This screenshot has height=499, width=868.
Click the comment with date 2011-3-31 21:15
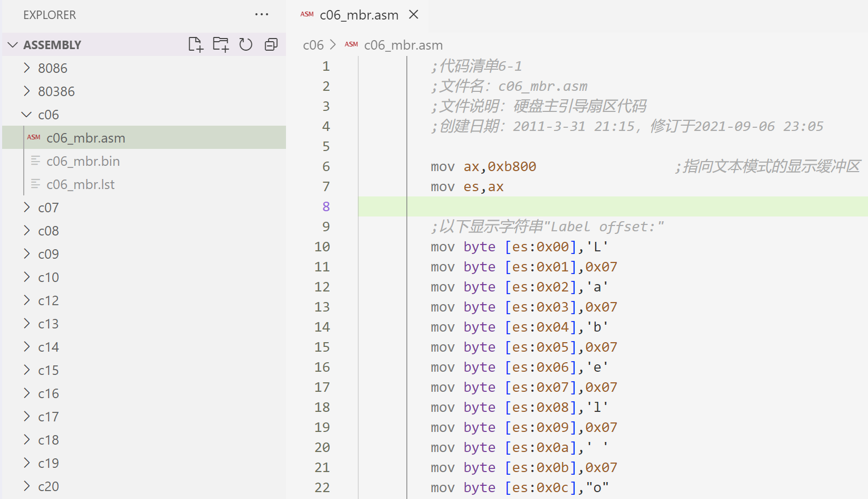click(x=627, y=126)
